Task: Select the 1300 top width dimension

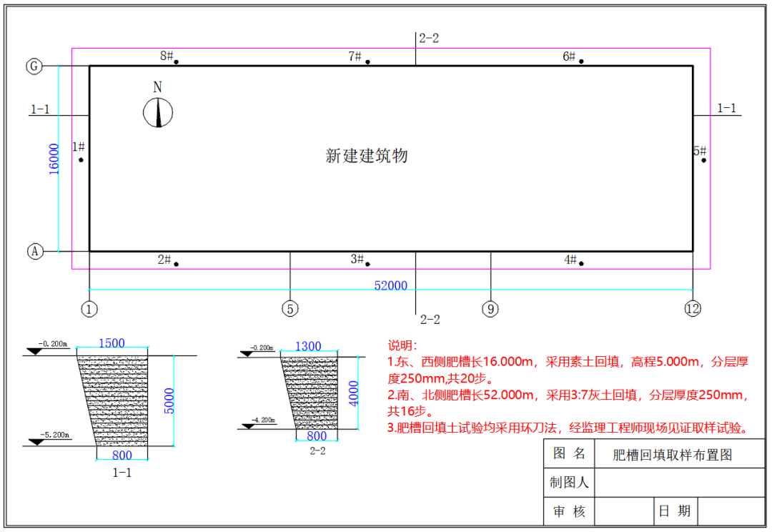Action: coord(308,346)
